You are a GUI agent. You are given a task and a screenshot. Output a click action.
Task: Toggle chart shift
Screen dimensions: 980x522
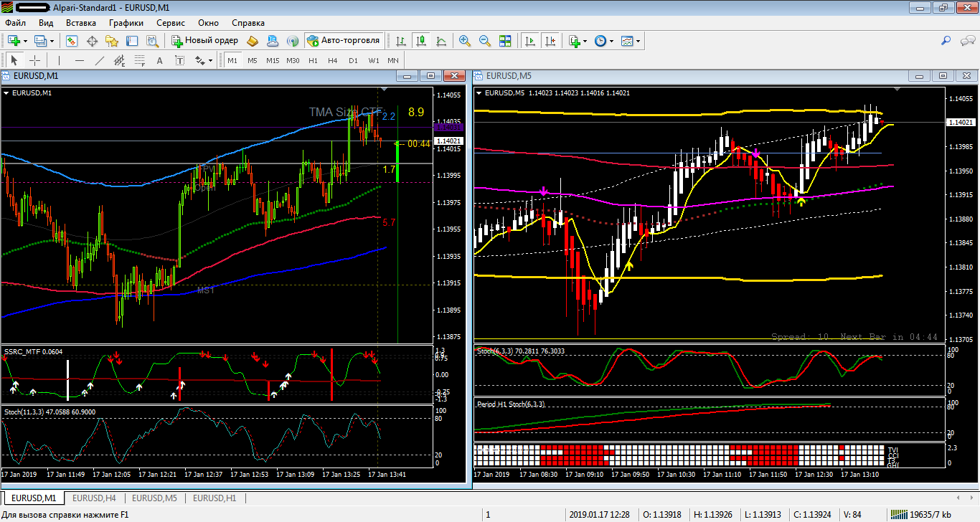[550, 41]
